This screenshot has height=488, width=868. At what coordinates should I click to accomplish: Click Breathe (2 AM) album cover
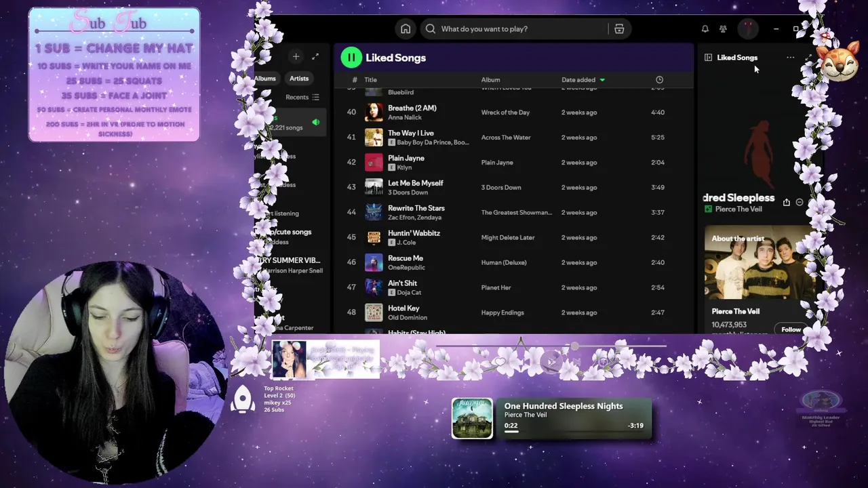pyautogui.click(x=374, y=113)
